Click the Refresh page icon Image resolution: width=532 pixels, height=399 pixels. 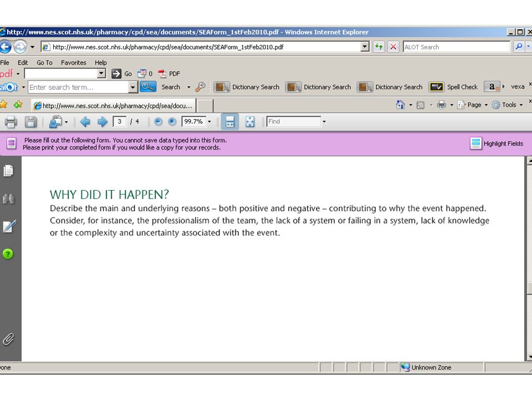[x=378, y=47]
